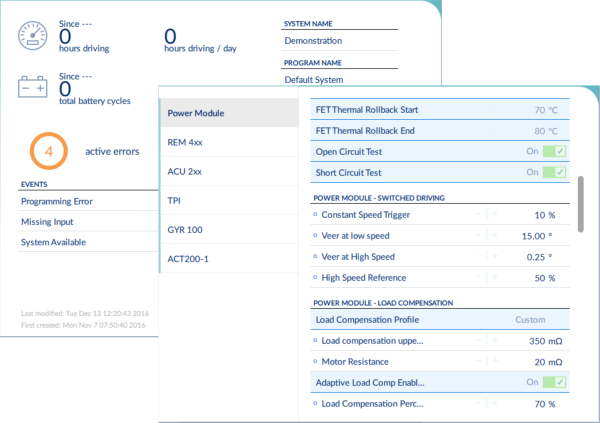Select Power Module in module list
The width and height of the screenshot is (600, 423).
[229, 113]
